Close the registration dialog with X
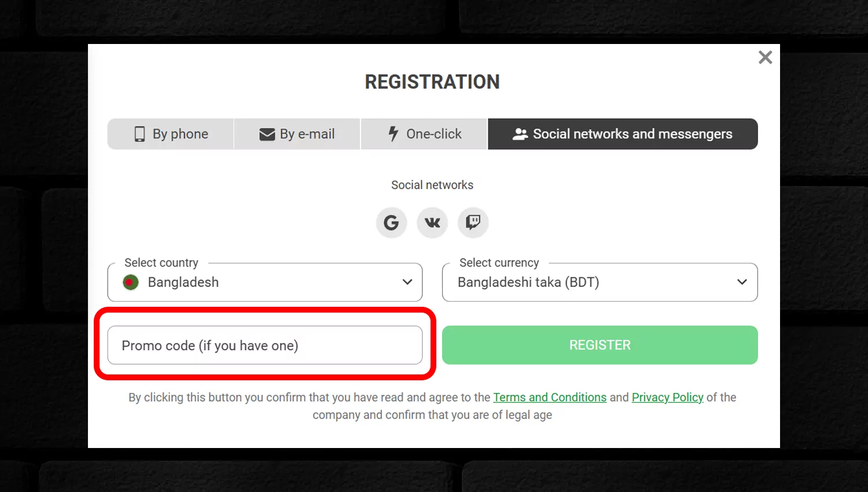Image resolution: width=868 pixels, height=492 pixels. pos(765,57)
